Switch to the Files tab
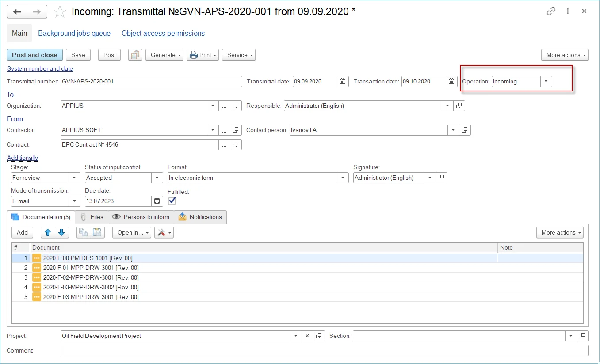The image size is (600, 364). [92, 217]
